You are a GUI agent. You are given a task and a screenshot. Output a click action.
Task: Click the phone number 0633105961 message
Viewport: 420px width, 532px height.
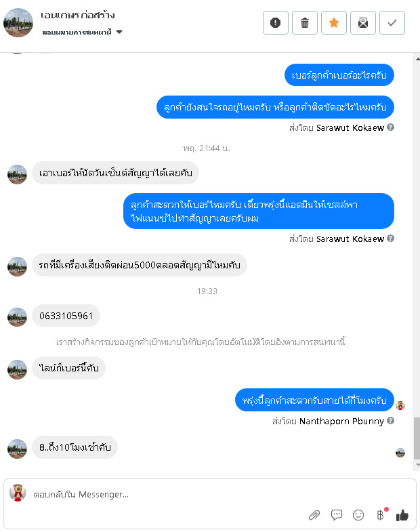[66, 316]
